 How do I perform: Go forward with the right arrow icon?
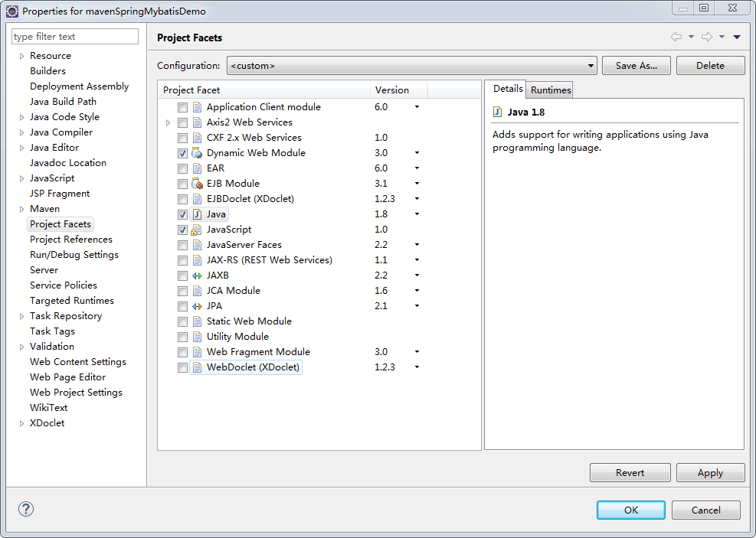[x=707, y=37]
